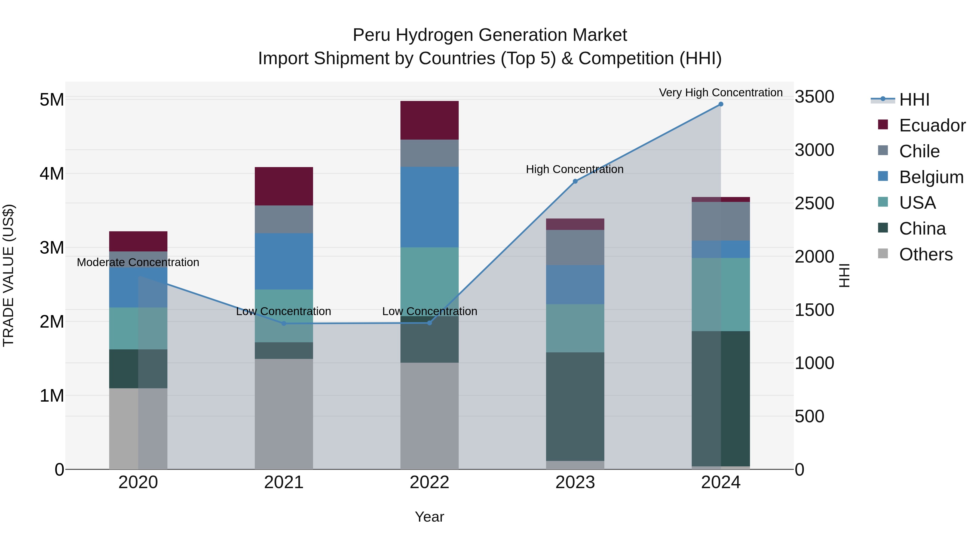980x551 pixels.
Task: Select the 2022 HHI data point
Action: tap(430, 323)
